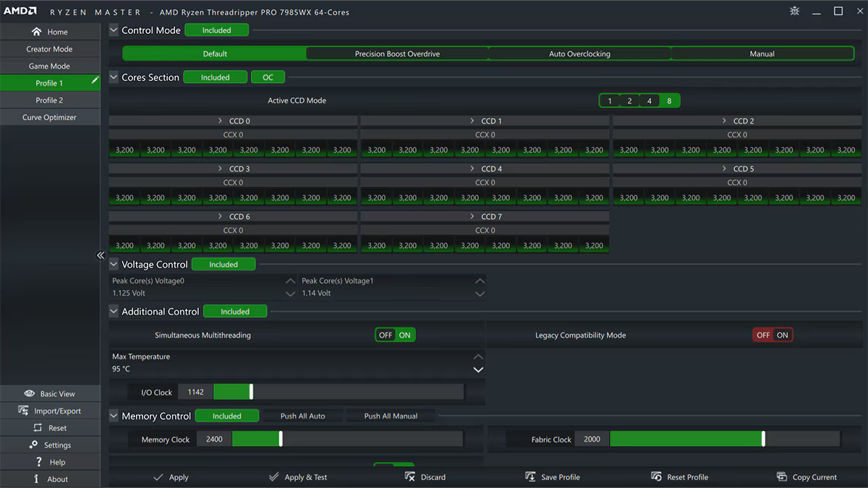Toggle the Legacy Compatibility Mode switch
The width and height of the screenshot is (868, 488).
coord(773,335)
